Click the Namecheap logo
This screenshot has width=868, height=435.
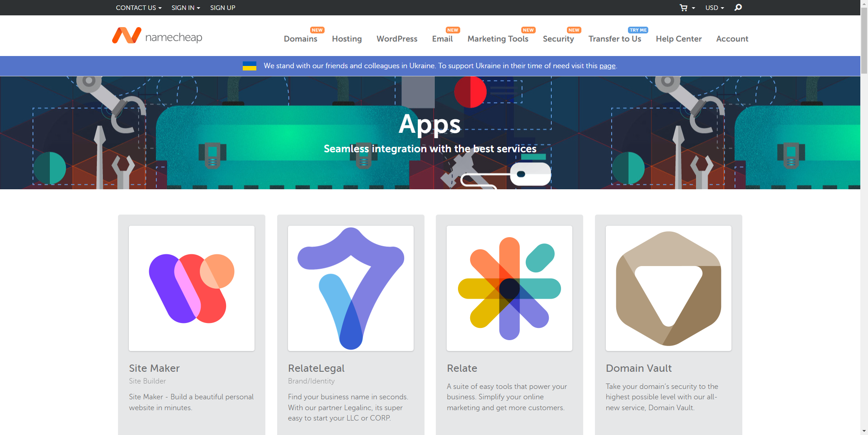pyautogui.click(x=157, y=36)
